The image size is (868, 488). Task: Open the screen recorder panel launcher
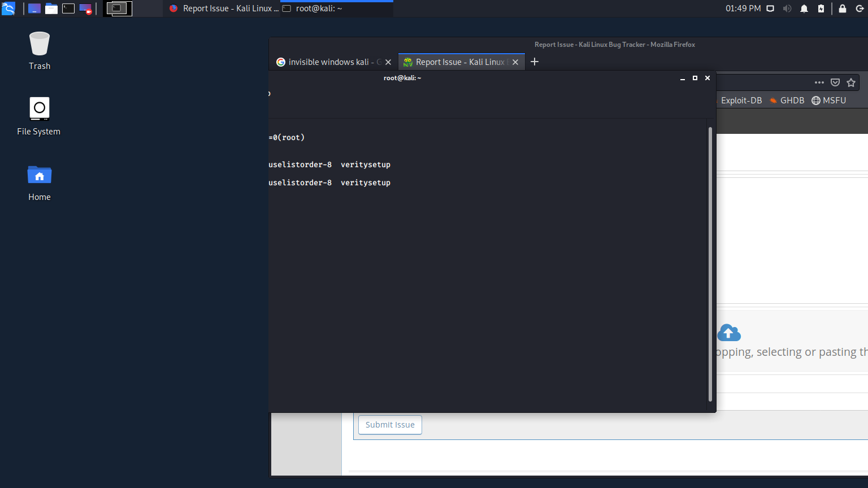tap(85, 8)
